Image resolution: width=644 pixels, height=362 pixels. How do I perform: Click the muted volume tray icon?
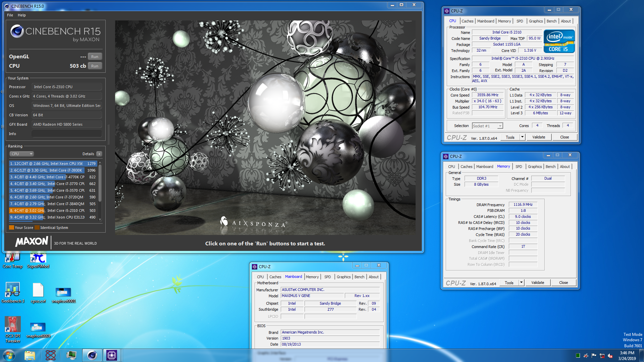tap(610, 356)
